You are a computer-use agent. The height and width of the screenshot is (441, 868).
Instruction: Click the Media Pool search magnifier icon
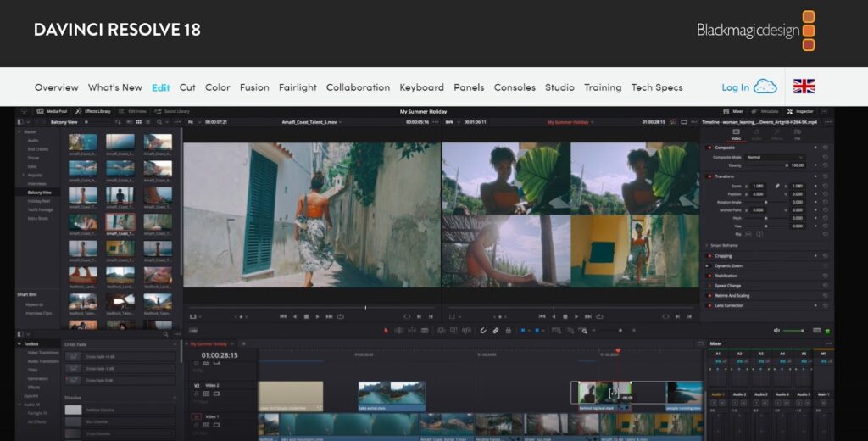(x=159, y=122)
